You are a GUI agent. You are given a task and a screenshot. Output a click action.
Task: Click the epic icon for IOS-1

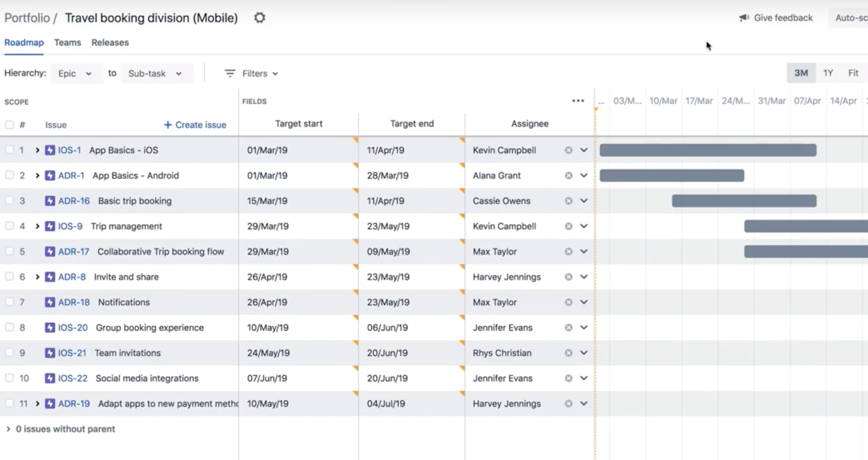click(50, 150)
